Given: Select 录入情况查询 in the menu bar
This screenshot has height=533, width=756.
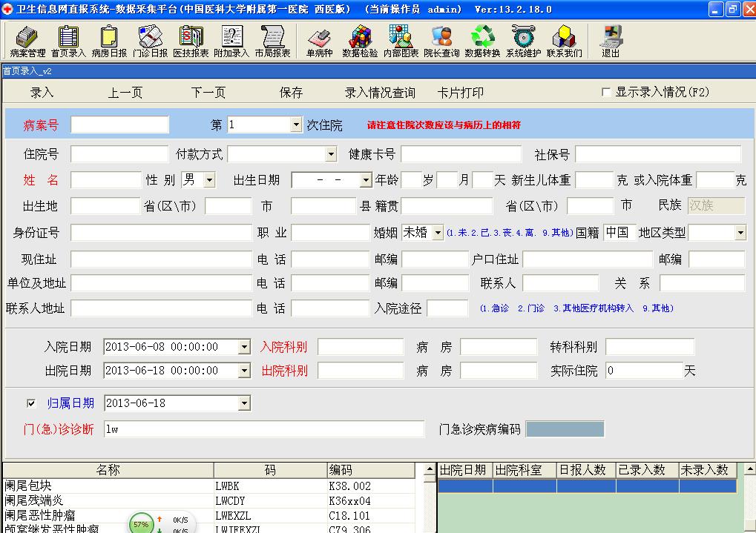Looking at the screenshot, I should tap(380, 93).
